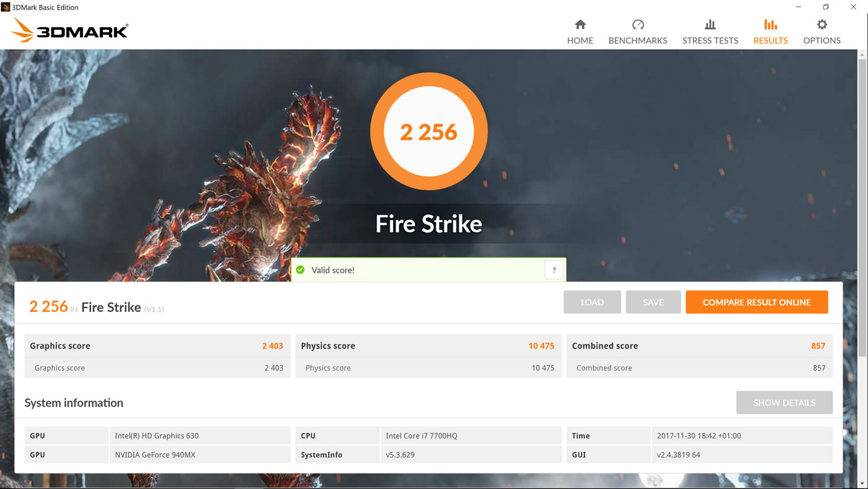Open Stress Tests bar chart icon
This screenshot has height=489, width=868.
[711, 25]
